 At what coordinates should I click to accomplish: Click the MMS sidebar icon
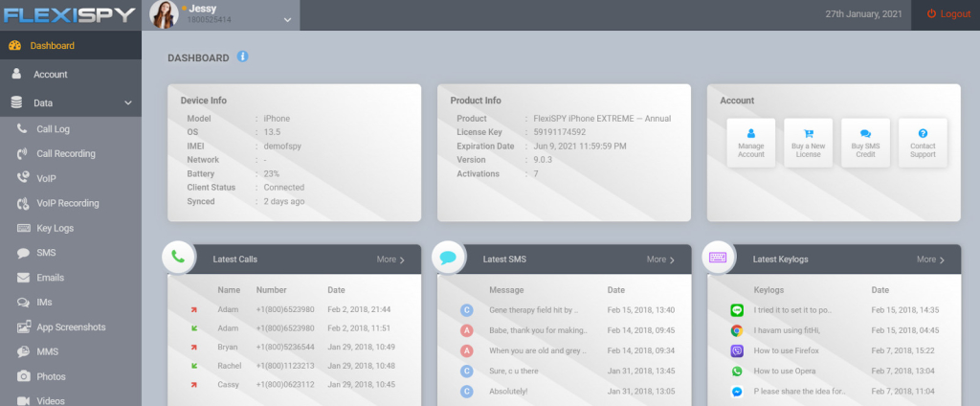tap(23, 351)
